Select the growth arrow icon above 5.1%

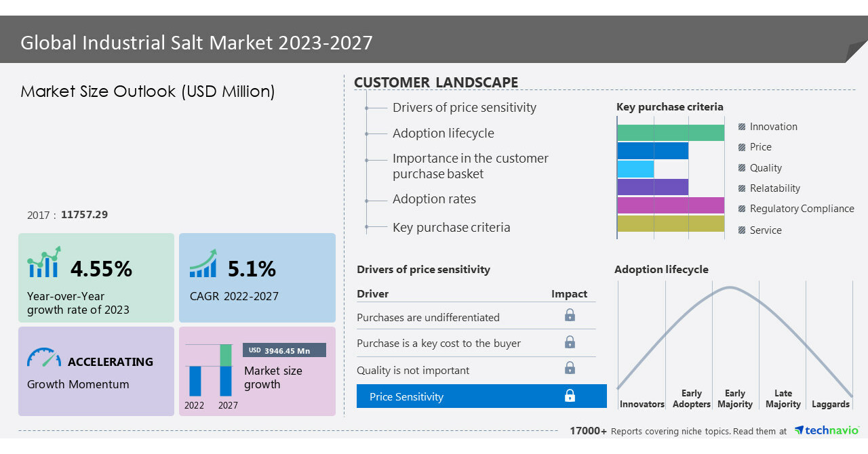click(x=203, y=264)
